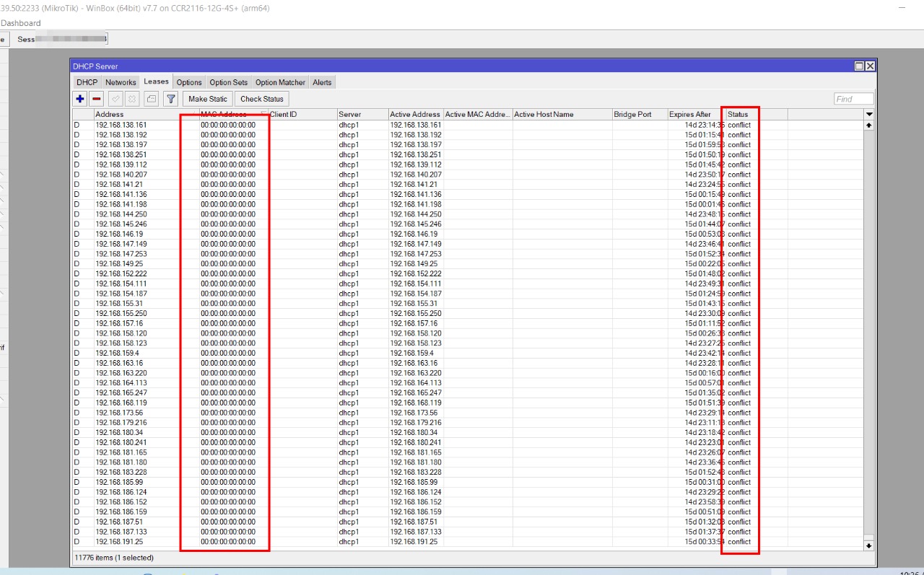Close the DHCP Server window
The image size is (924, 575).
tap(870, 66)
